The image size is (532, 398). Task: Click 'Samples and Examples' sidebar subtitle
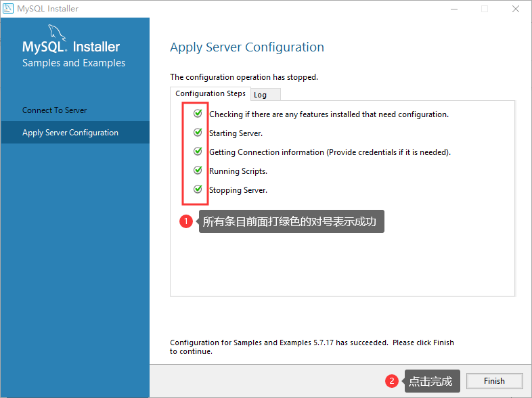[74, 63]
